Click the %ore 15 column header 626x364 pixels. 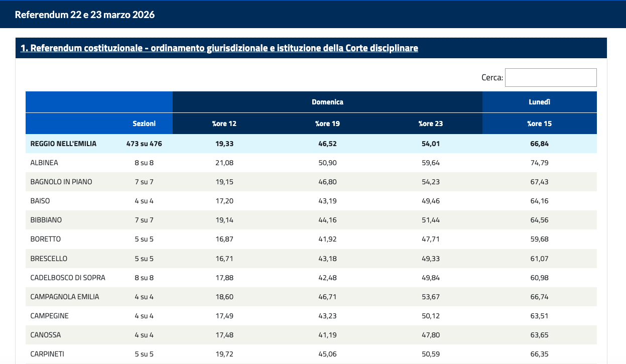pyautogui.click(x=539, y=124)
